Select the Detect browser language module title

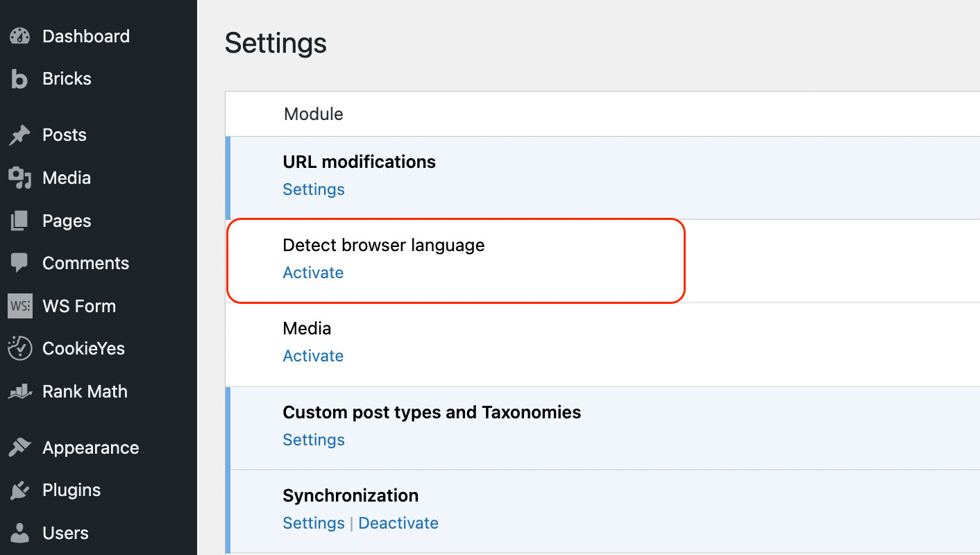click(384, 245)
